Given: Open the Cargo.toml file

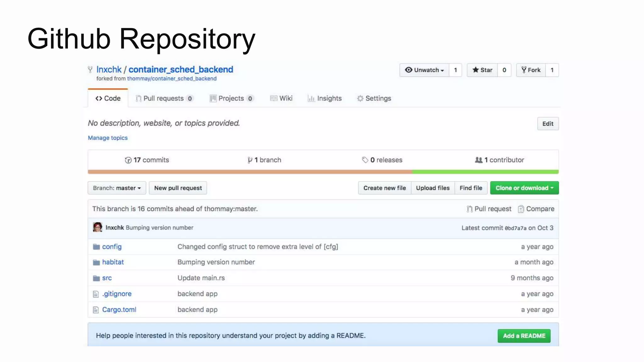Looking at the screenshot, I should coord(119,310).
